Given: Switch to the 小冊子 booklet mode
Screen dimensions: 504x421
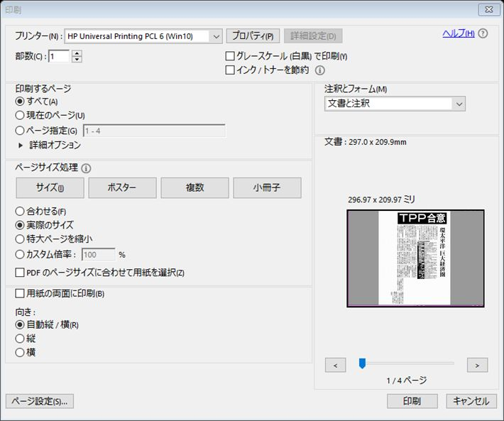Looking at the screenshot, I should pyautogui.click(x=267, y=188).
